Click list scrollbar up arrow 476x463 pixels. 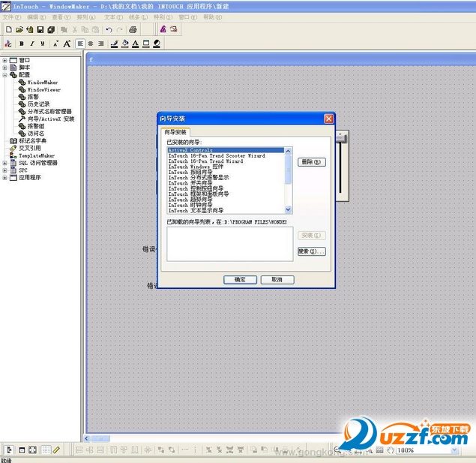(x=288, y=151)
